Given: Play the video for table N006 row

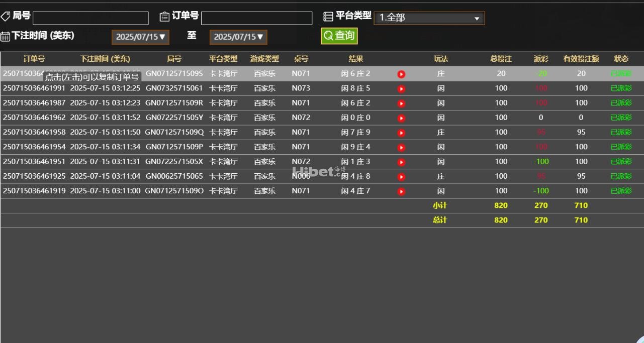Looking at the screenshot, I should click(x=401, y=176).
